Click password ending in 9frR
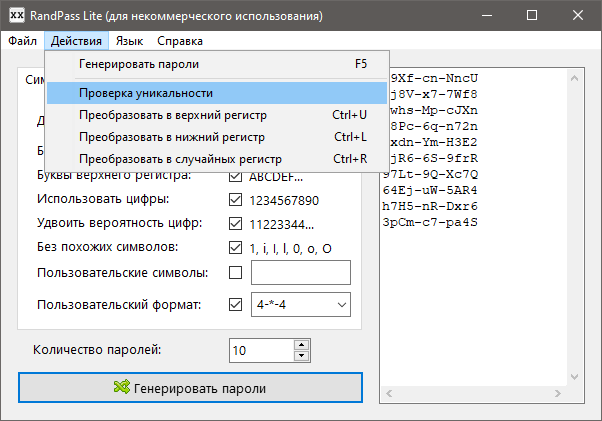The height and width of the screenshot is (421, 602). (x=434, y=158)
